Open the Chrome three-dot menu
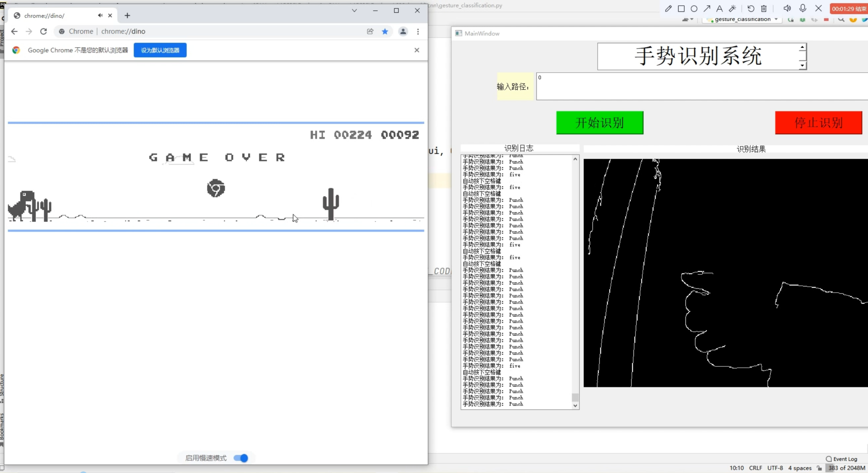 pos(418,31)
